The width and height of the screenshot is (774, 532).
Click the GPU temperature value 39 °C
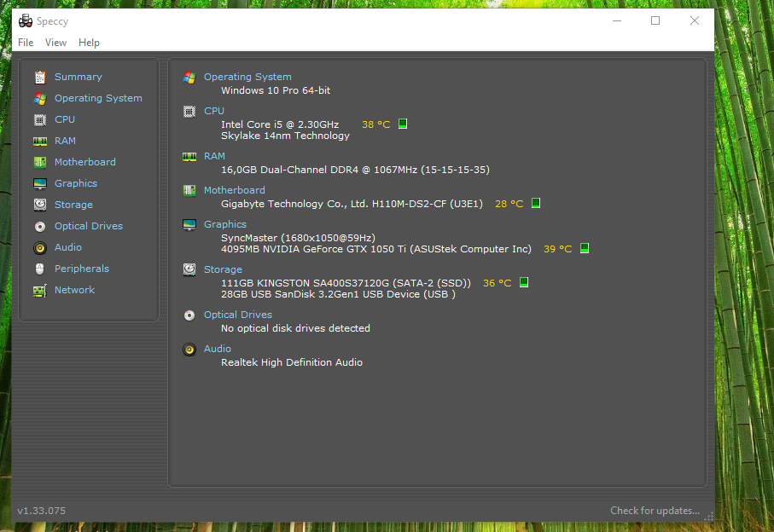tap(558, 249)
